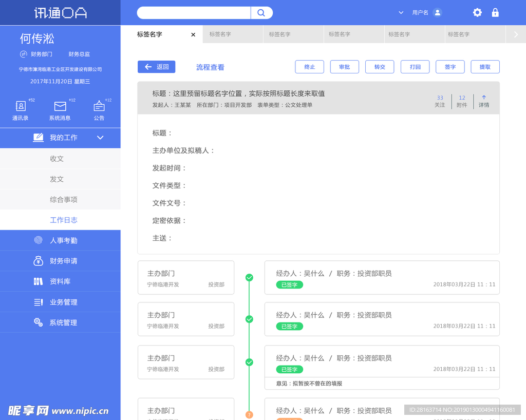Click the 转交 button

tap(380, 67)
